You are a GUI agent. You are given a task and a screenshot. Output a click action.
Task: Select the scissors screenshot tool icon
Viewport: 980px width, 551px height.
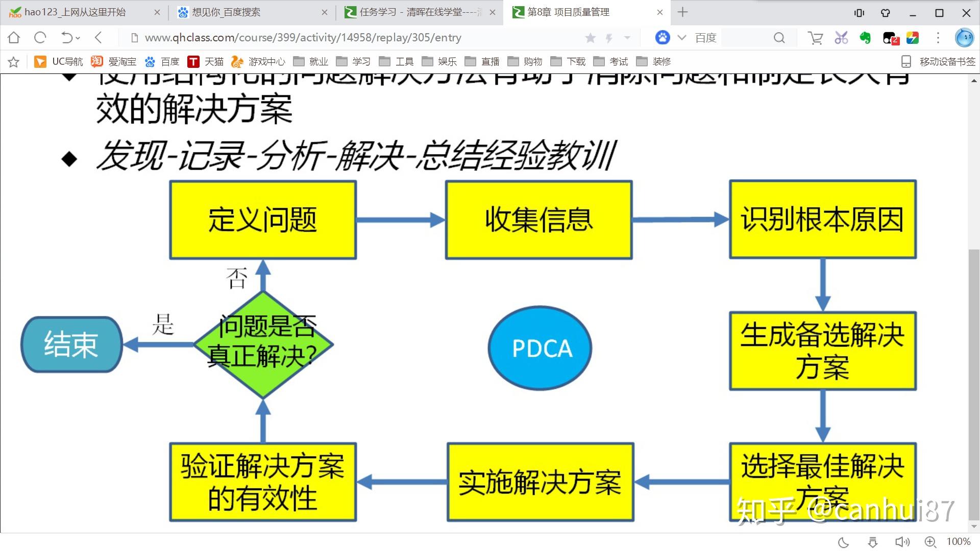tap(841, 37)
